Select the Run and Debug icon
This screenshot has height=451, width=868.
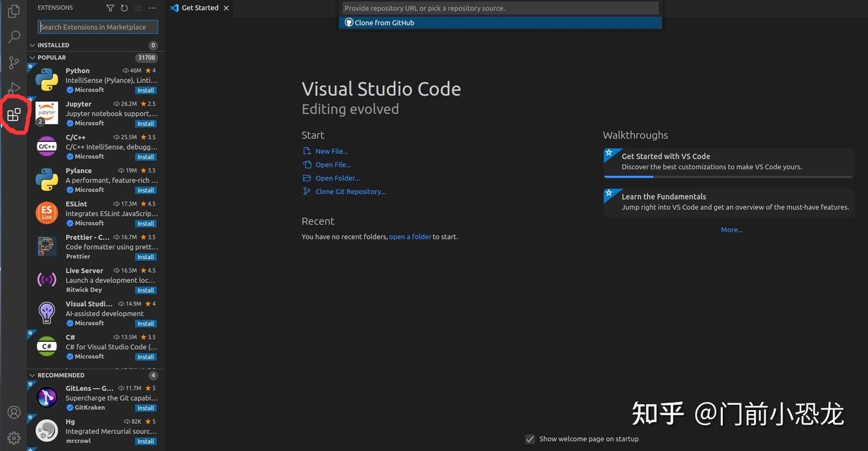pyautogui.click(x=13, y=88)
